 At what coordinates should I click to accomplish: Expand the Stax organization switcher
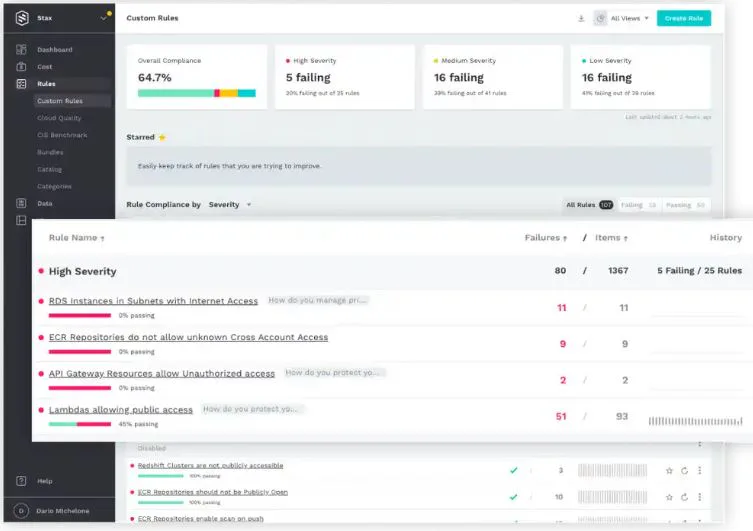103,18
